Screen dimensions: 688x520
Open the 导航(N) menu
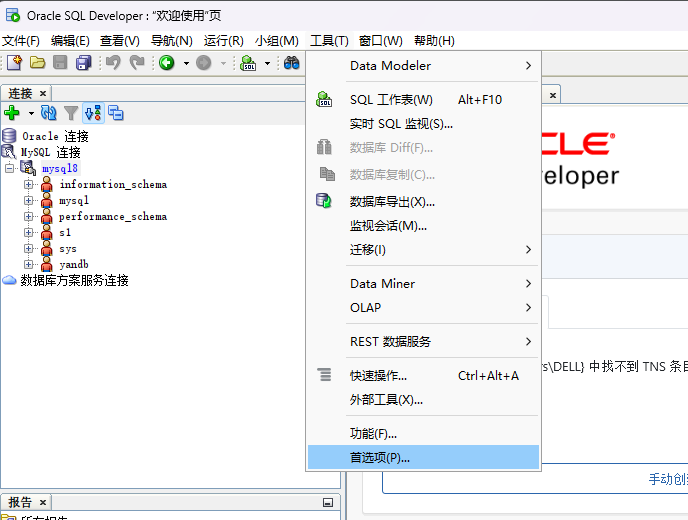(x=172, y=41)
